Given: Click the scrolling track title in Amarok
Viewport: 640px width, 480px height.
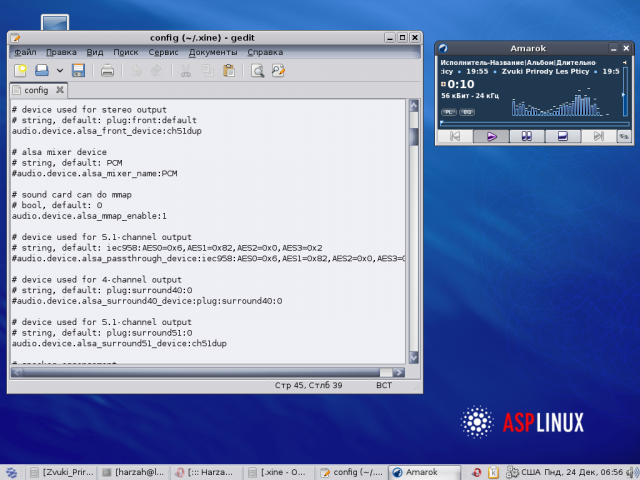Looking at the screenshot, I should pos(530,71).
